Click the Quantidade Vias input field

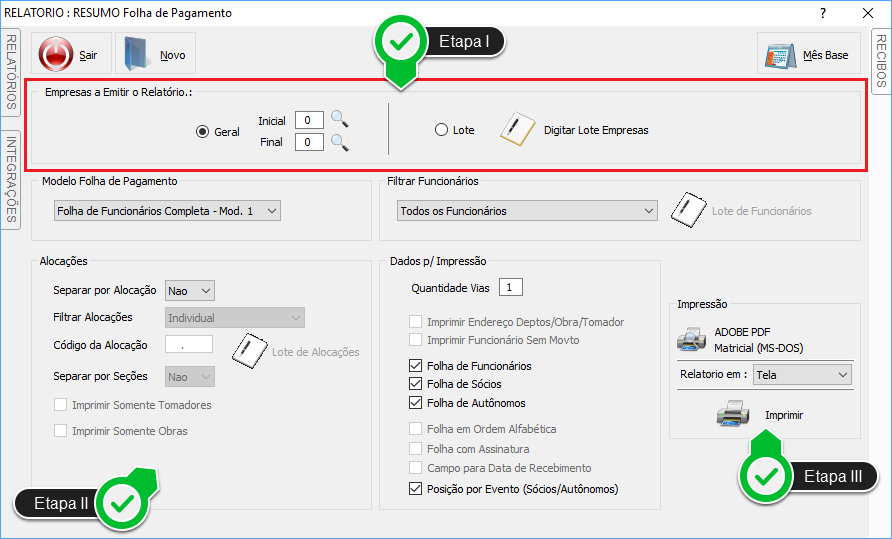(510, 288)
